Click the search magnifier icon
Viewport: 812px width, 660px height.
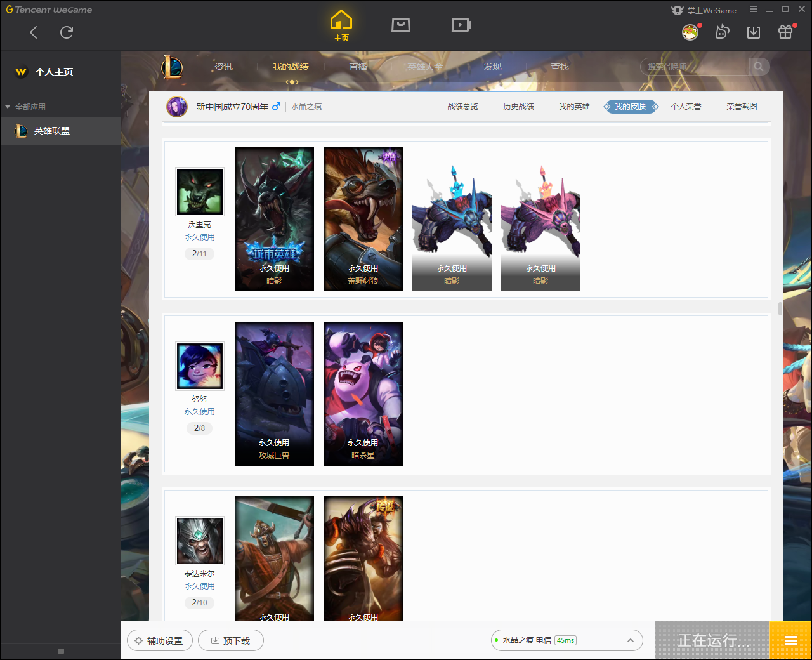click(x=759, y=67)
